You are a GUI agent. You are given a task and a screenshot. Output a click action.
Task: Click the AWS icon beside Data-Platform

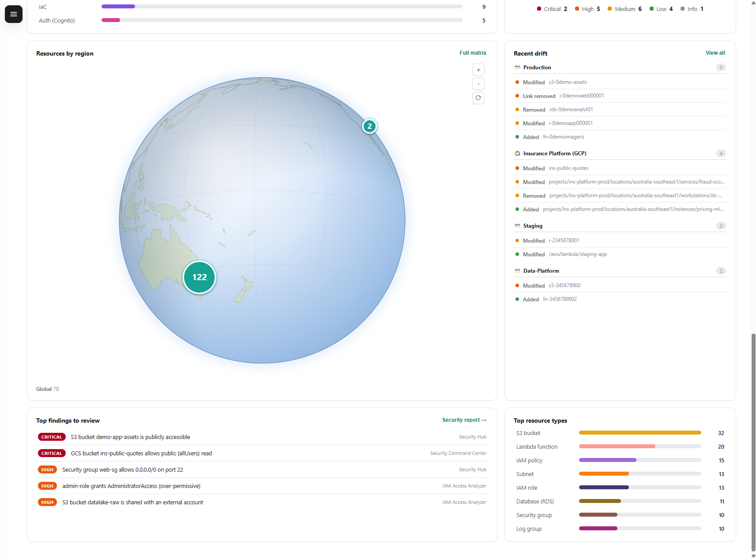(x=517, y=271)
